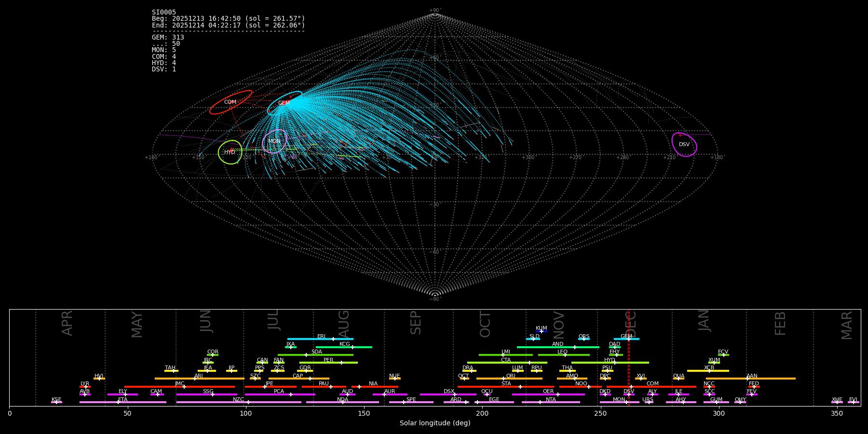Click the PCA magenta shower bar
Viewport: 868px width, 434px height.
280,394
